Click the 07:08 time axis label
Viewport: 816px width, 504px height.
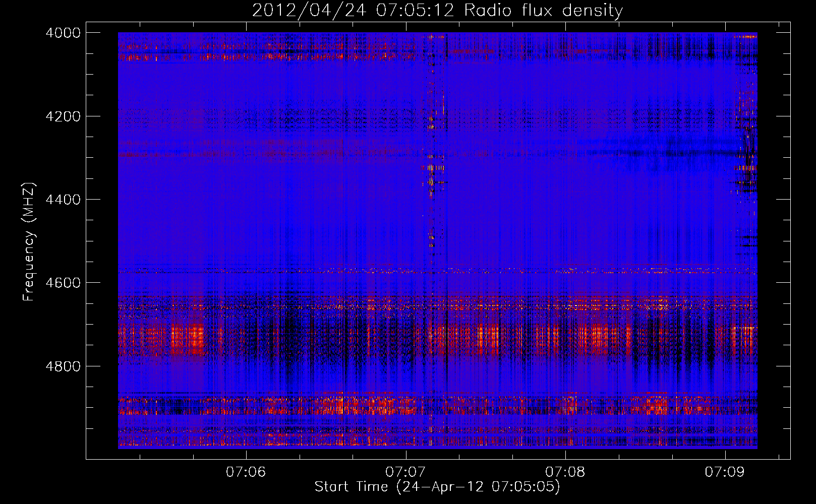tap(565, 472)
